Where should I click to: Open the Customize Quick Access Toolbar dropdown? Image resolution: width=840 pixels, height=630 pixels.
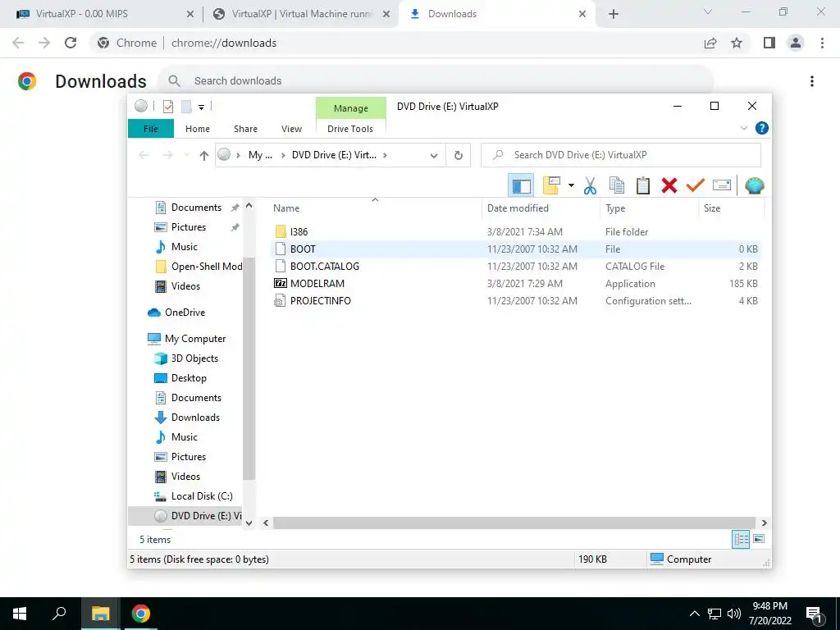pyautogui.click(x=202, y=107)
